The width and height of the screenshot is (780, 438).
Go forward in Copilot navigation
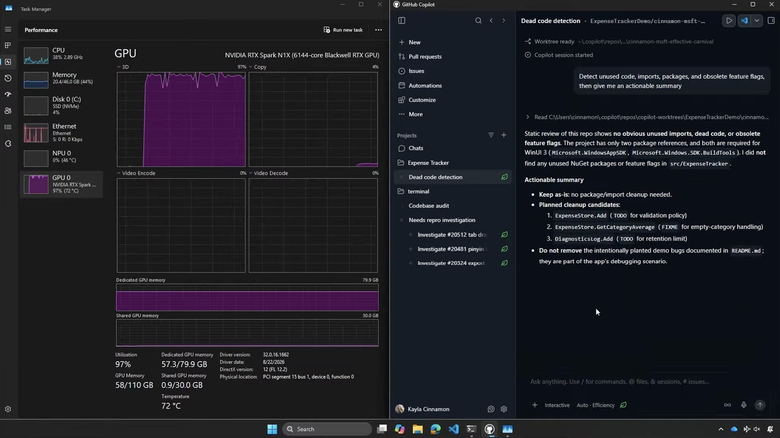click(503, 20)
